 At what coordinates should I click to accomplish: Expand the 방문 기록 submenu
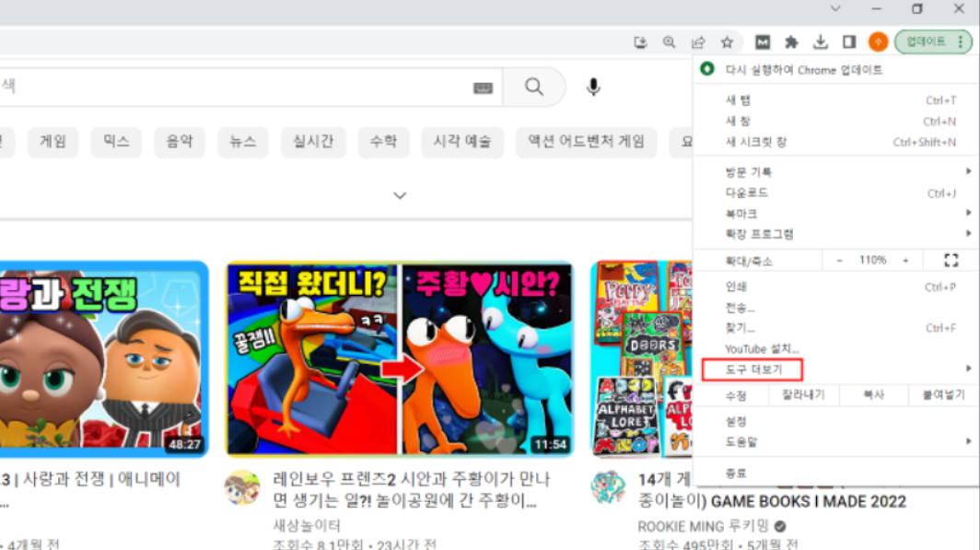(x=836, y=172)
